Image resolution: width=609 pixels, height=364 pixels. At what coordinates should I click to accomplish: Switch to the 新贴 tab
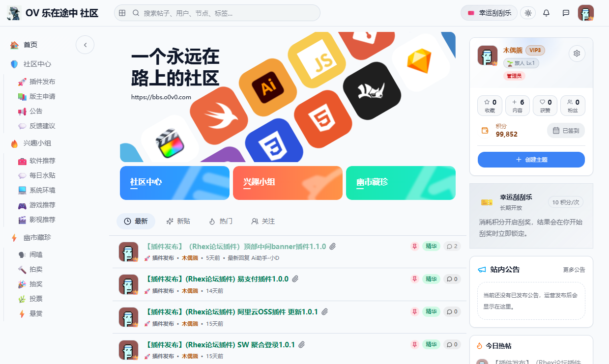click(178, 222)
